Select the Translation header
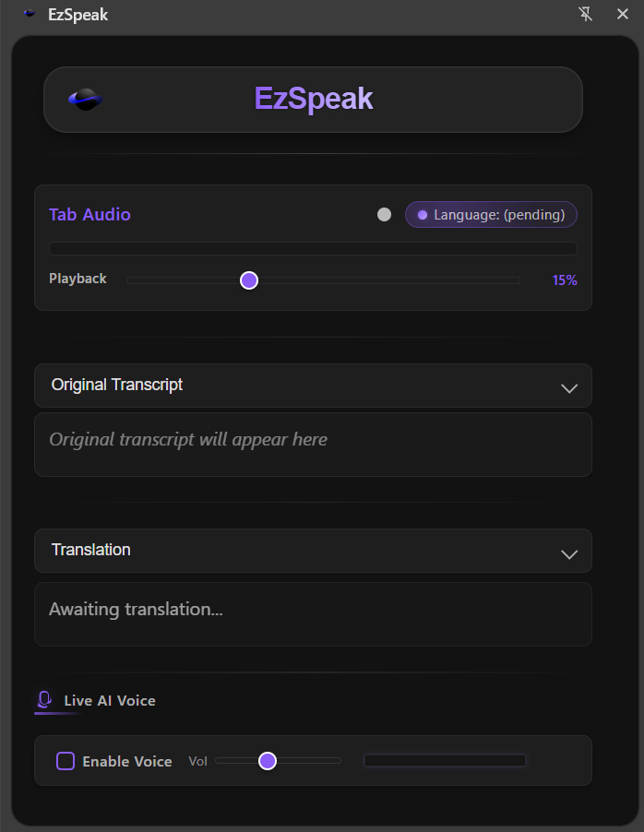This screenshot has width=644, height=832. tap(91, 550)
